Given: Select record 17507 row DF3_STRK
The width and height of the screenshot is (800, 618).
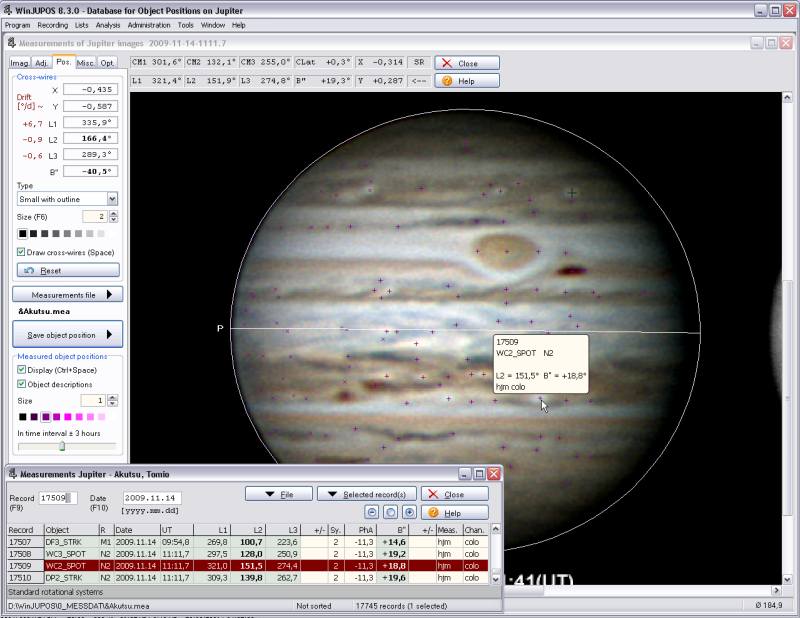Looking at the screenshot, I should pyautogui.click(x=248, y=542).
